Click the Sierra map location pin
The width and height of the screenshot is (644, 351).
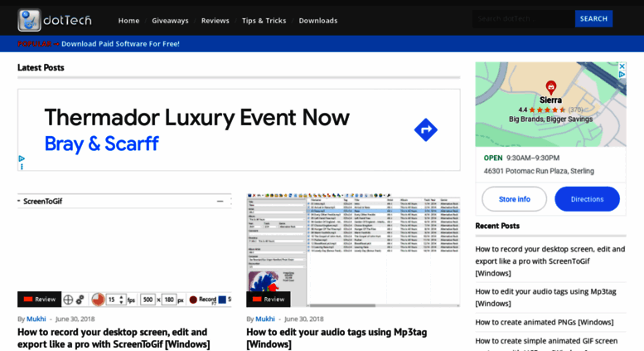551,87
